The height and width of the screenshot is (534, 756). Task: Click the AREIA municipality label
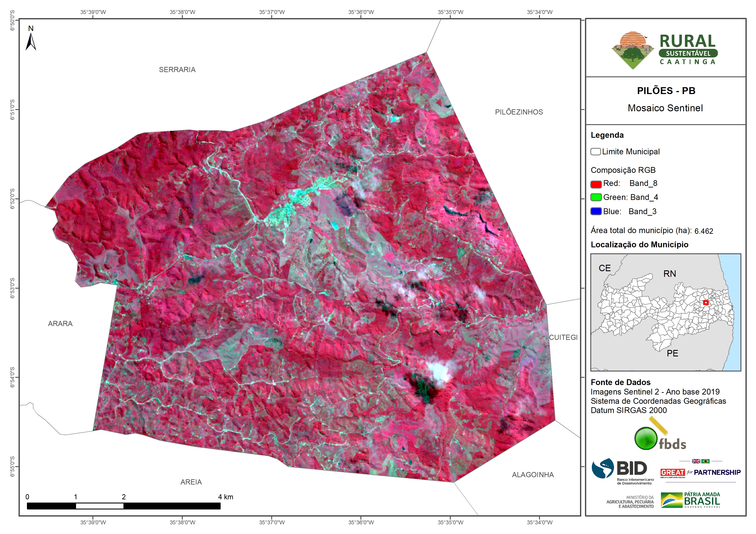191,482
